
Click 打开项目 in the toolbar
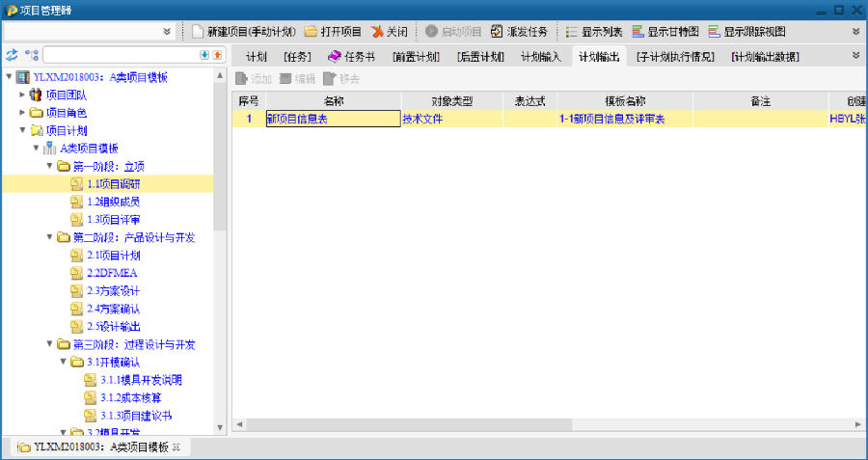pos(333,32)
